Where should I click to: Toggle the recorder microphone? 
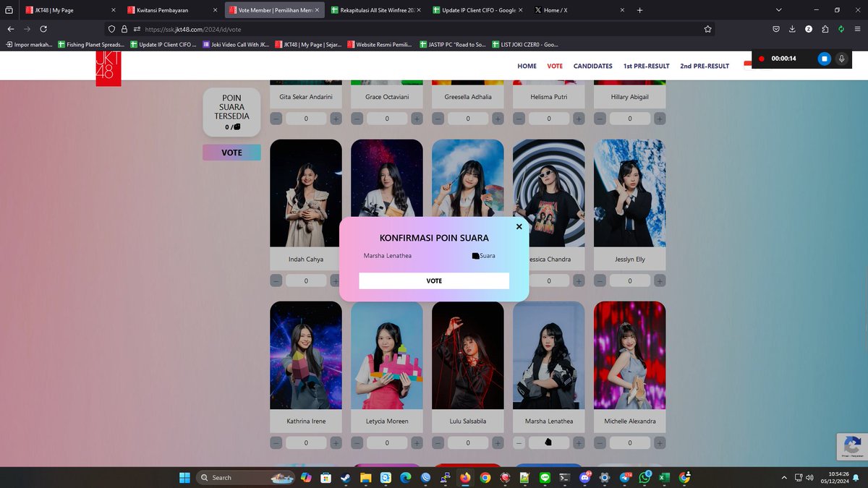(x=841, y=59)
